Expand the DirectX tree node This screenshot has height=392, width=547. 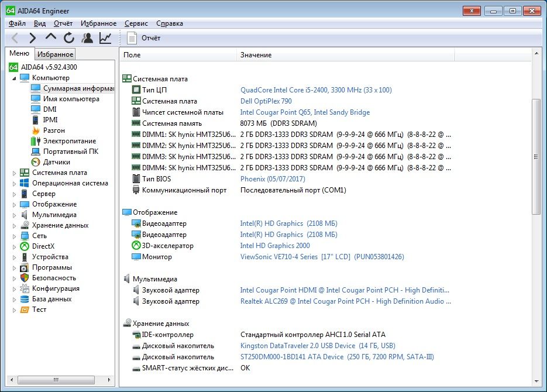(14, 247)
